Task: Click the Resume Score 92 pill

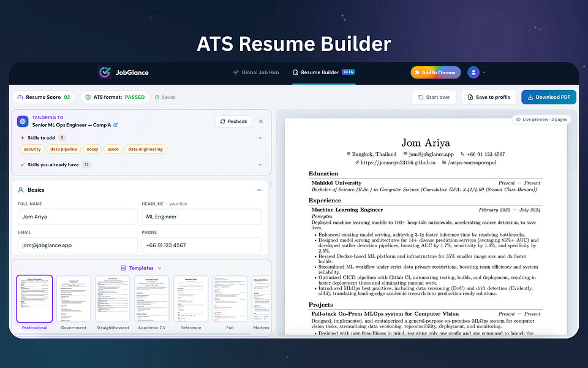Action: (x=43, y=98)
